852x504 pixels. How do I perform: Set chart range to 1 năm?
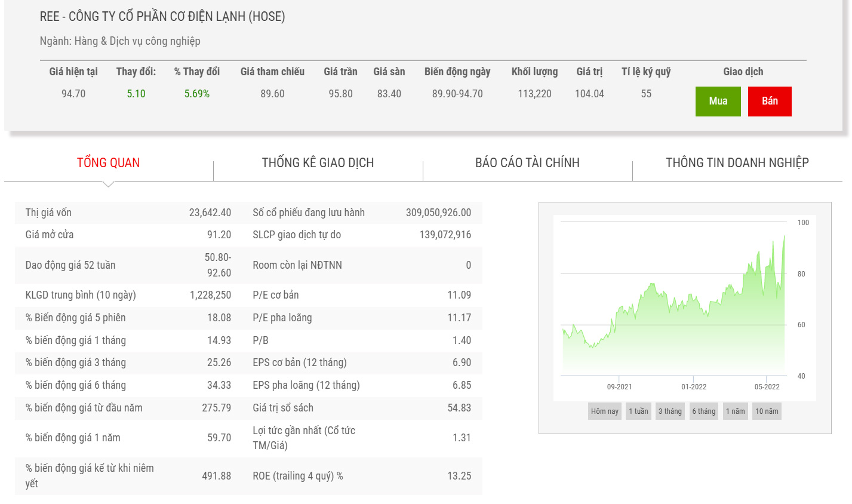735,411
